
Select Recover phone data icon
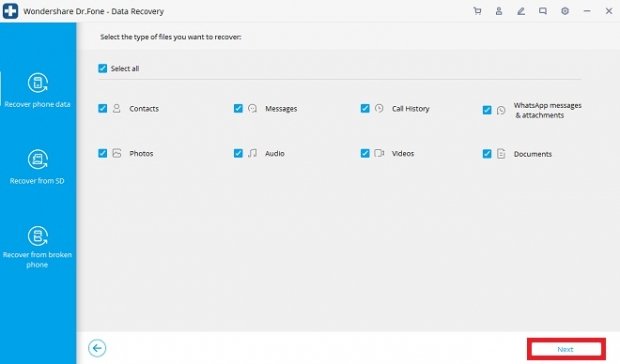pos(38,83)
